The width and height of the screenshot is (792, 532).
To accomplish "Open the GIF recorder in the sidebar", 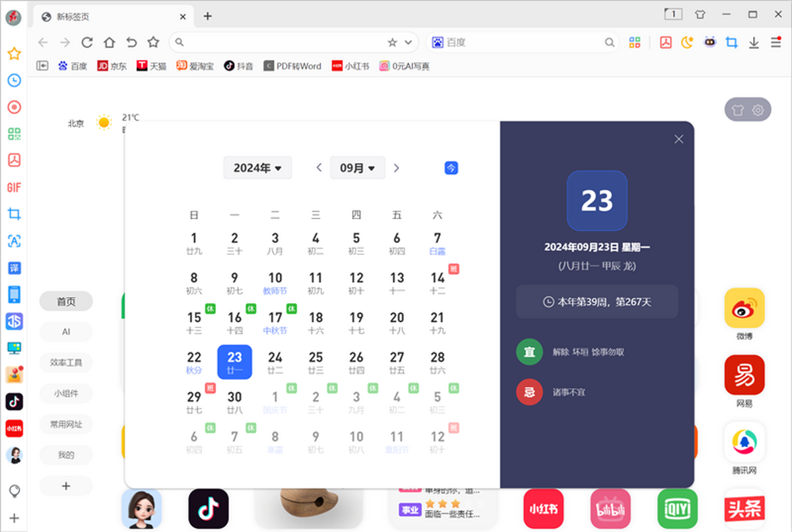I will click(14, 187).
